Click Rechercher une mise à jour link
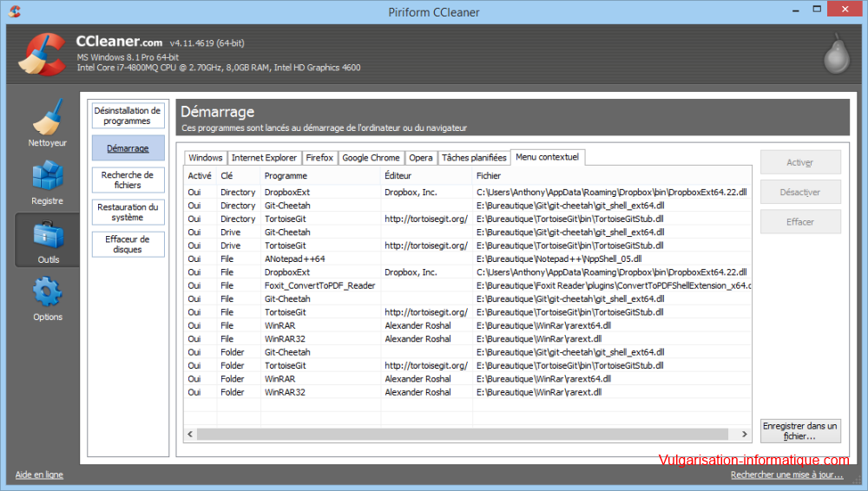868x491 pixels. 786,475
